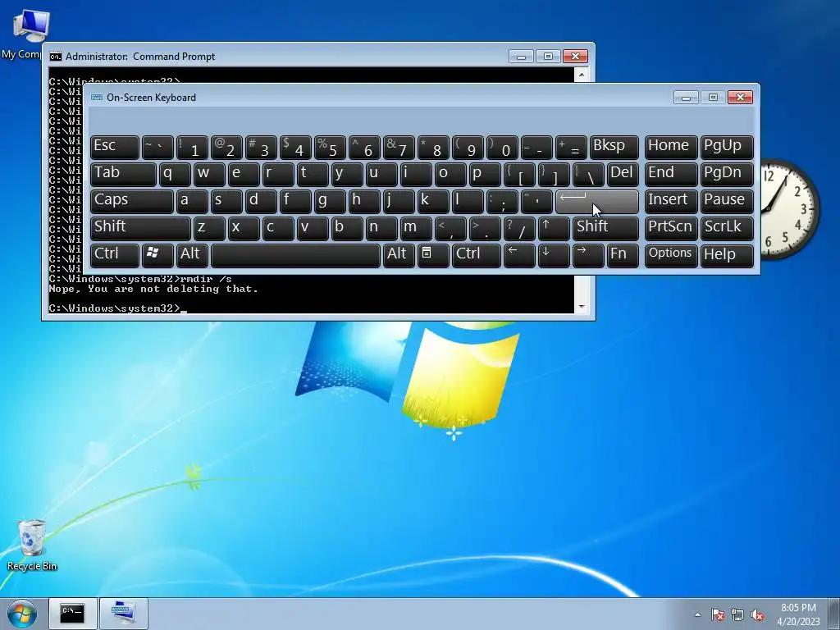Click the PgDn key

click(727, 175)
